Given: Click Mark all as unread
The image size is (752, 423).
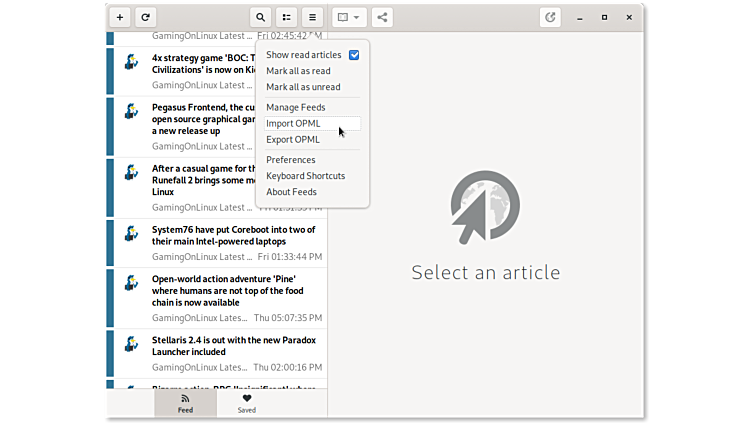Looking at the screenshot, I should 303,87.
